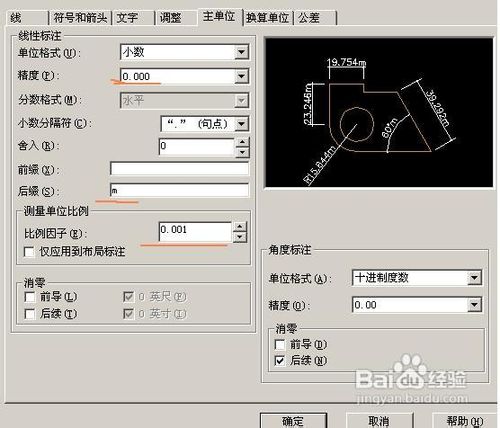Open the 调整 tab
The width and height of the screenshot is (500, 428).
point(177,18)
